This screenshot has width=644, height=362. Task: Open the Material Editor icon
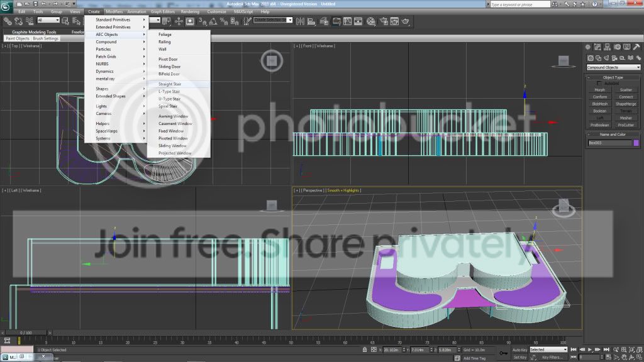[371, 21]
